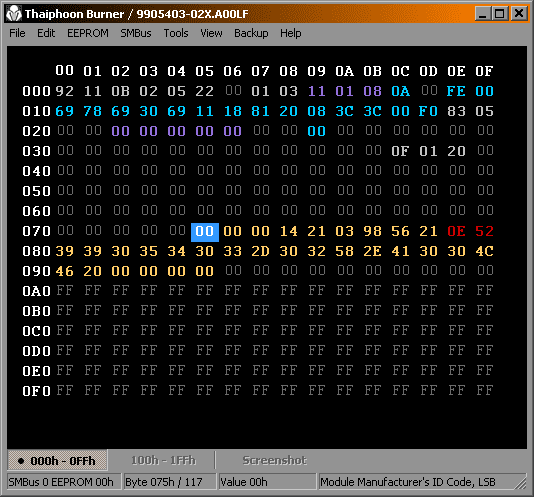Select byte 4C in row 080
Screen dimensions: 534x497
click(484, 251)
